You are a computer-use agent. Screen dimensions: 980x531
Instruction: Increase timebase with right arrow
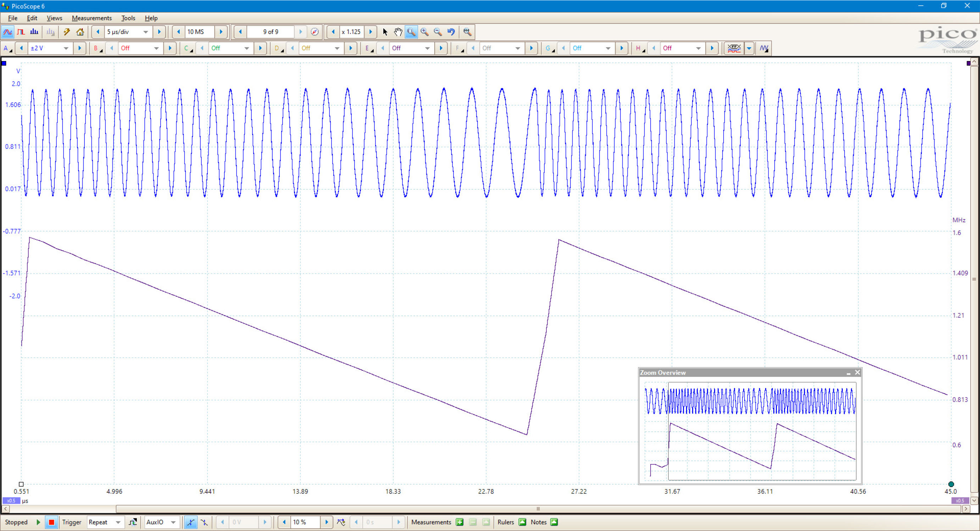159,32
